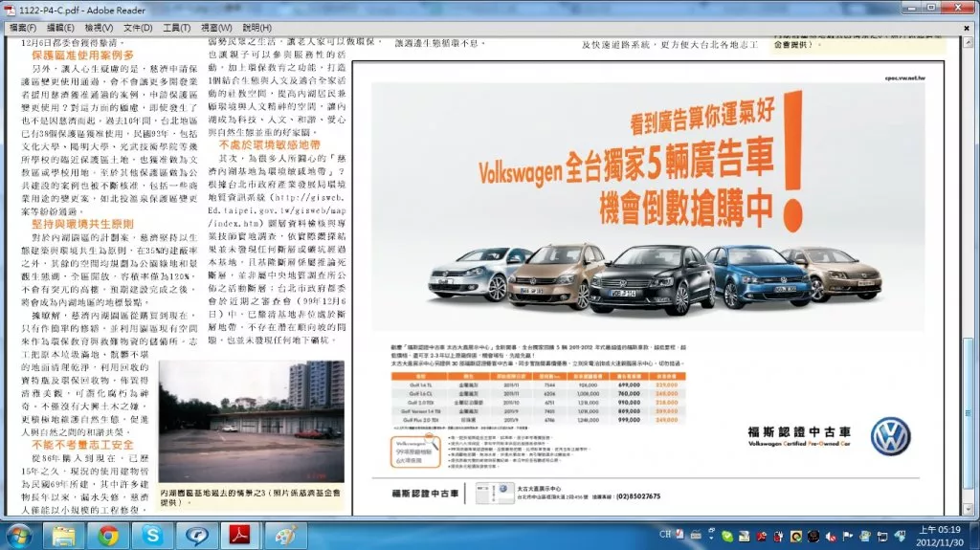Open the 檔案(F) file menu
The height and width of the screenshot is (550, 980).
click(23, 28)
